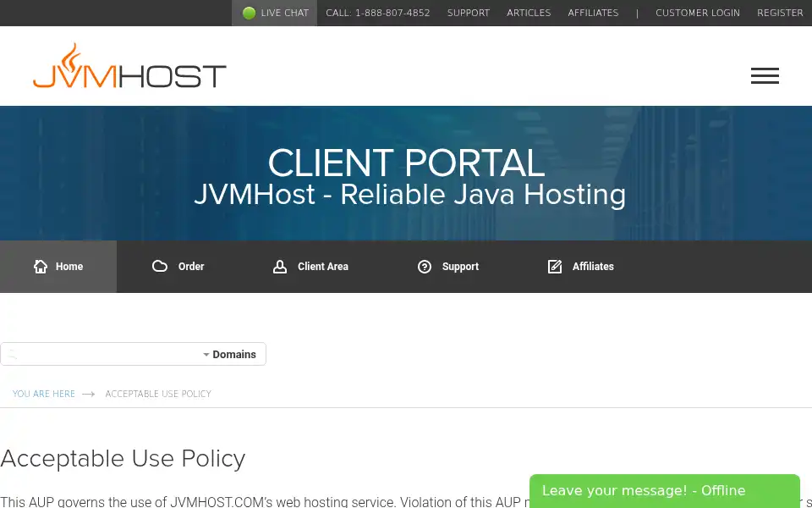Image resolution: width=812 pixels, height=508 pixels.
Task: Click the green live chat status icon
Action: (249, 13)
